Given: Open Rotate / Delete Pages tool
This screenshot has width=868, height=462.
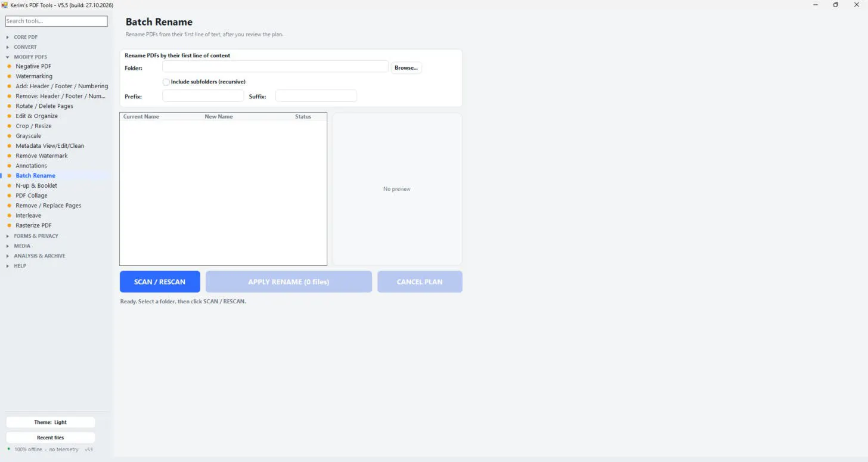Looking at the screenshot, I should [45, 106].
